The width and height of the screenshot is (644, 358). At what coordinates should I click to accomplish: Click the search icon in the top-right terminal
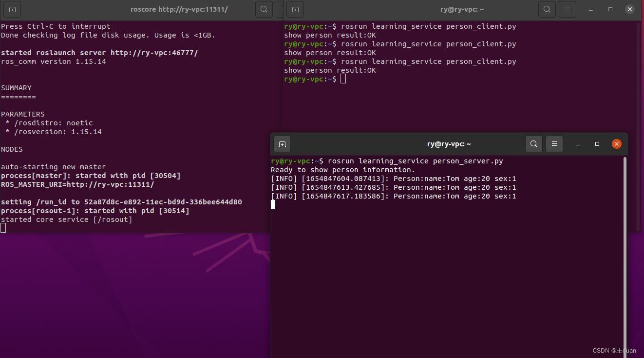pyautogui.click(x=547, y=9)
